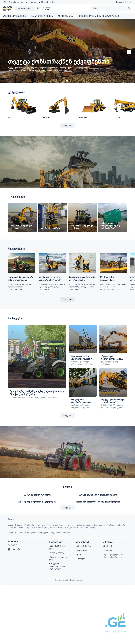Open სასაწყობე ტექნიკა nav tab
This screenshot has width=135, height=644.
point(42,16)
